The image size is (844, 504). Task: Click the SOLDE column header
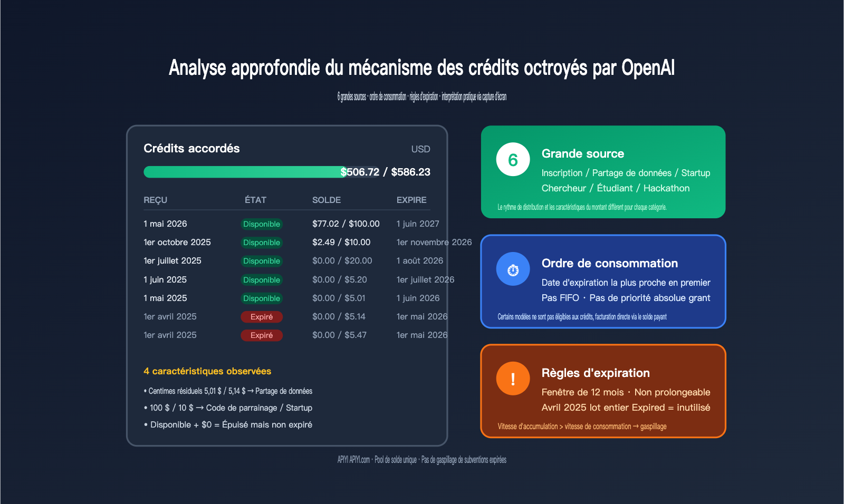click(327, 200)
